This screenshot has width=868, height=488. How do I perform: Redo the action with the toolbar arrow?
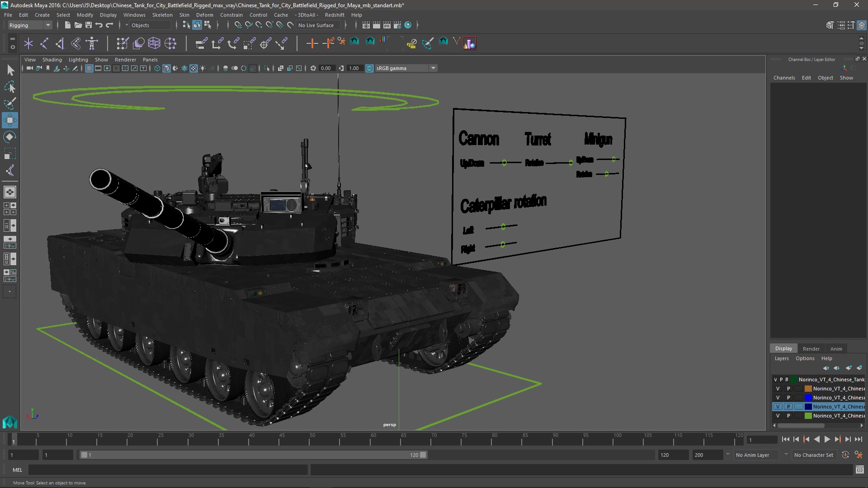[109, 25]
